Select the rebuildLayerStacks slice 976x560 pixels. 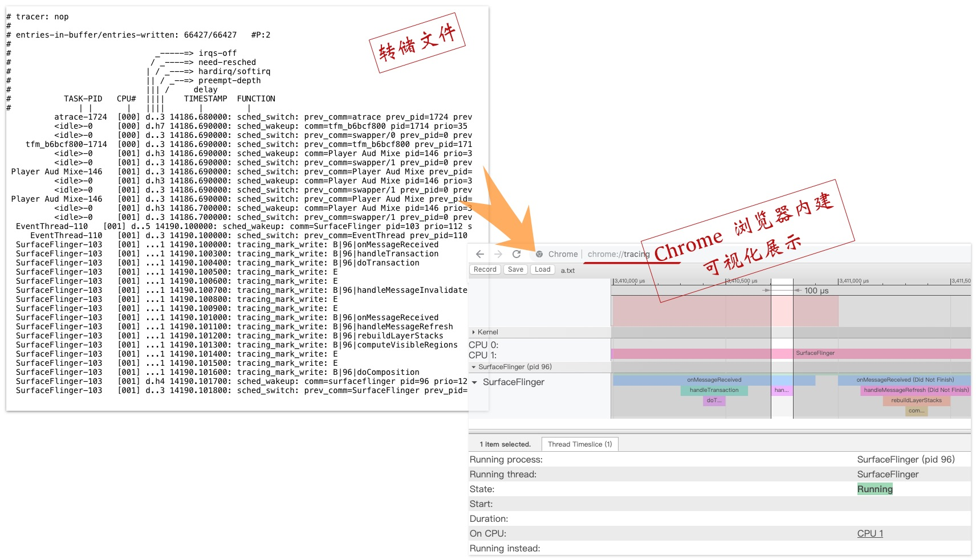click(x=916, y=400)
